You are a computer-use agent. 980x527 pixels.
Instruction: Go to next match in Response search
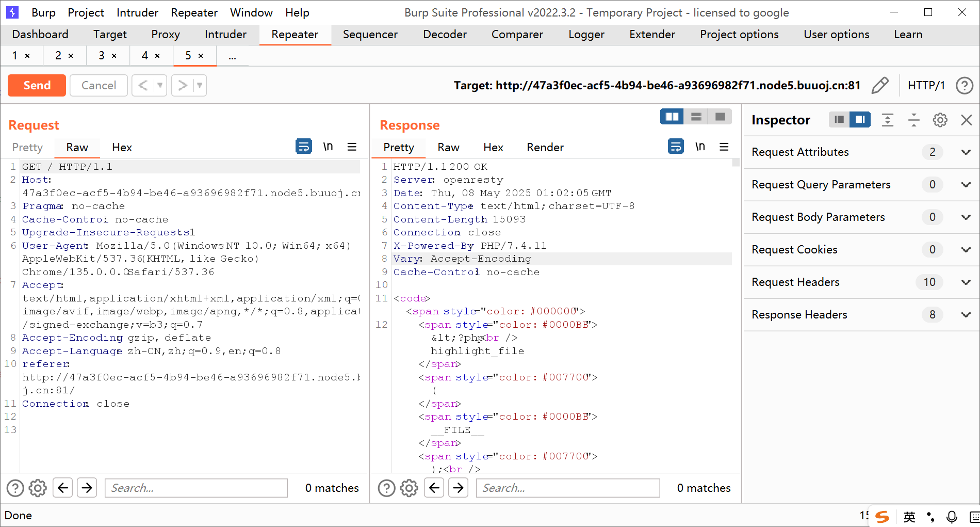click(459, 488)
